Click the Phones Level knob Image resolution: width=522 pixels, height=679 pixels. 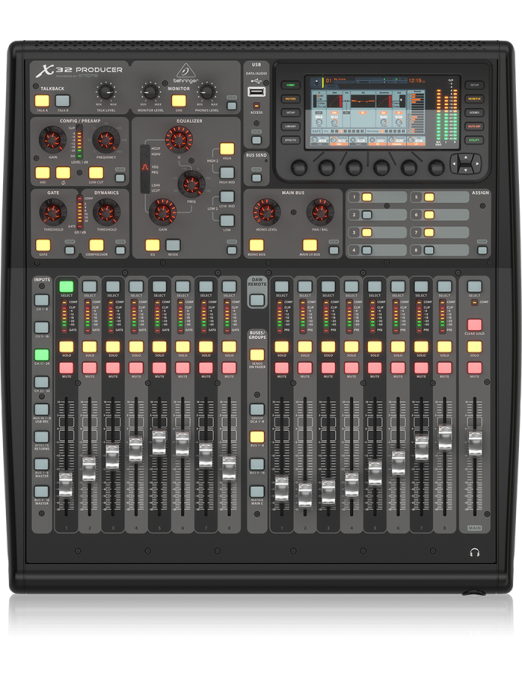click(x=207, y=92)
